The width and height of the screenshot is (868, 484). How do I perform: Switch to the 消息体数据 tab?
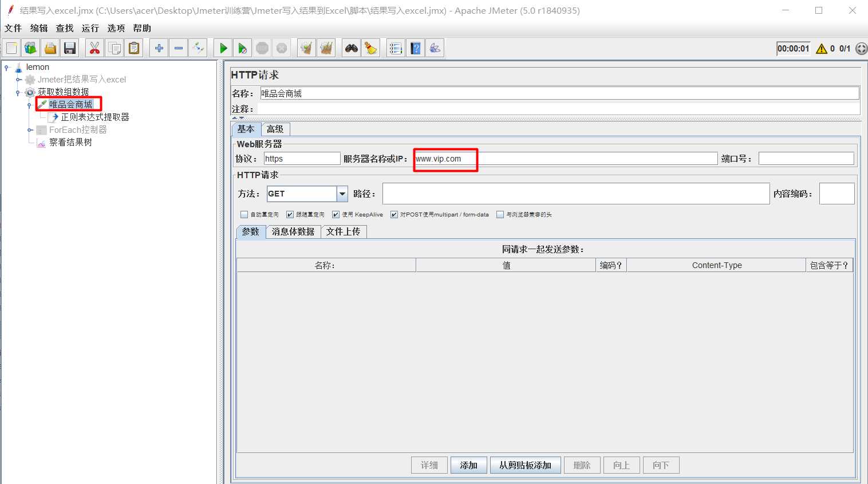[x=293, y=231]
